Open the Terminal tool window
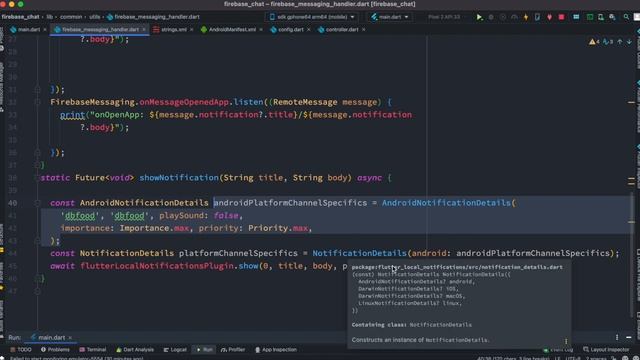 [x=93, y=350]
